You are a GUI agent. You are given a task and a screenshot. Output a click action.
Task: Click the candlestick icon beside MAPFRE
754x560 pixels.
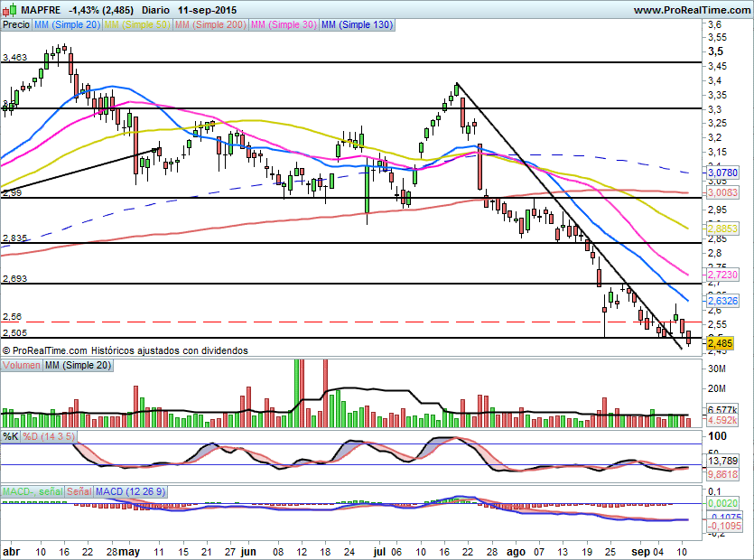coord(8,9)
